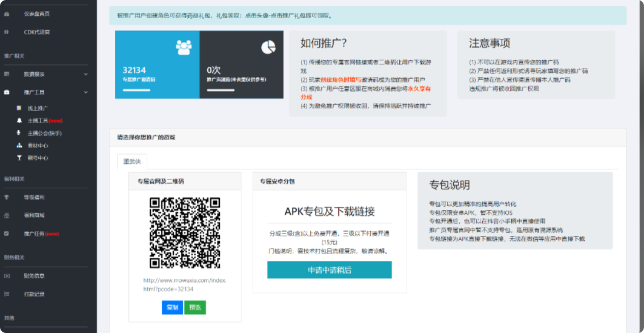Click the microphone icon for 主播公会
644x333 pixels.
point(19,133)
